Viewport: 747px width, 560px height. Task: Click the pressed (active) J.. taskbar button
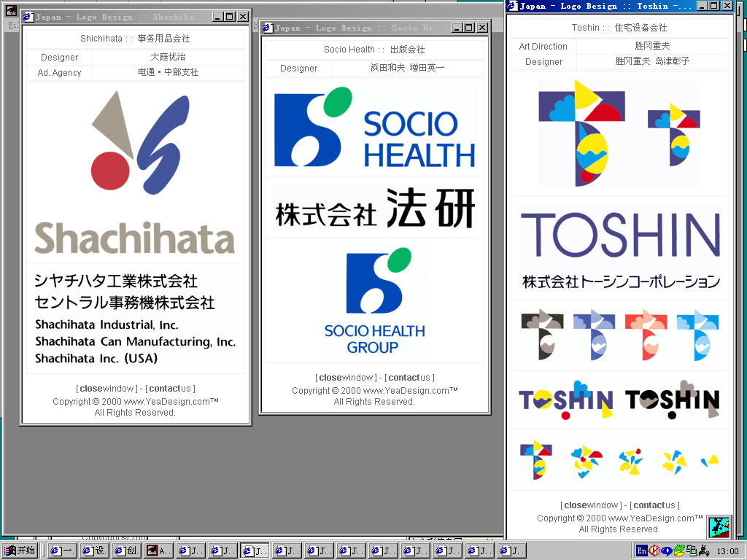(x=255, y=551)
